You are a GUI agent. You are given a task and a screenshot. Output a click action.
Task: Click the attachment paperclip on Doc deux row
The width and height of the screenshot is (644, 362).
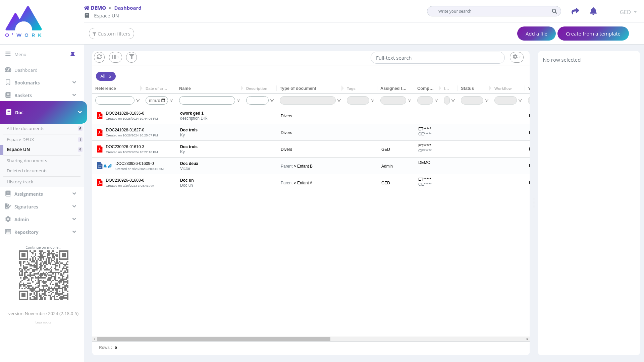(x=110, y=166)
